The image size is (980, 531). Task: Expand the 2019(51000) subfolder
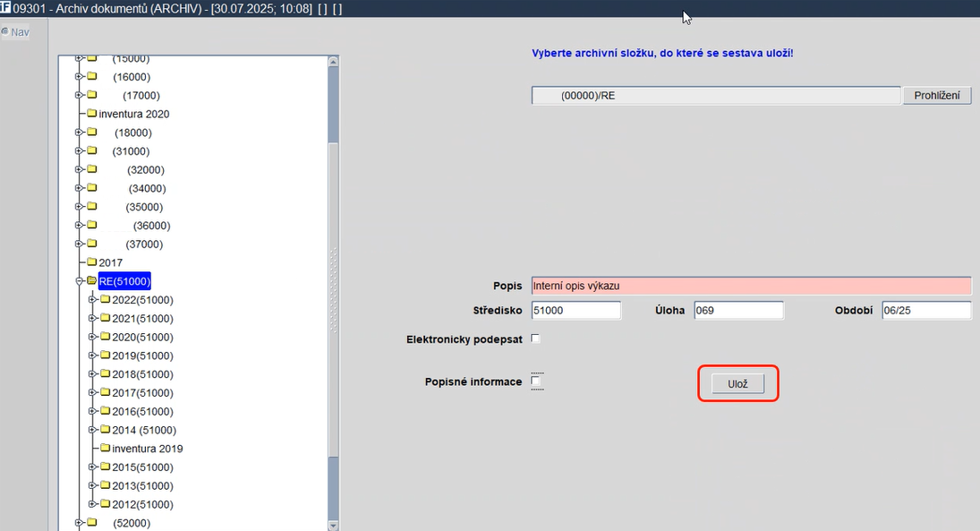pos(92,355)
